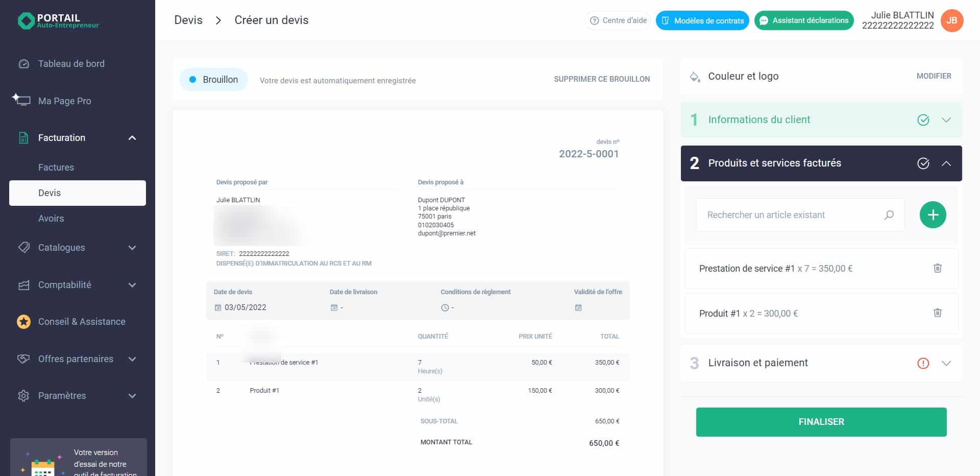Open Modèles de contrats button
This screenshot has width=980, height=476.
(x=702, y=20)
